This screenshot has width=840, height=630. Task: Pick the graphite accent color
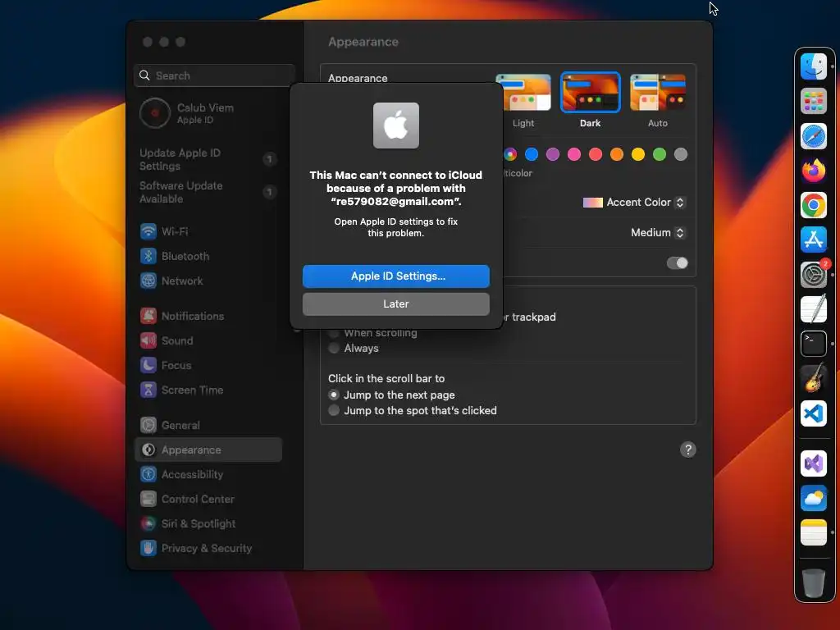click(x=680, y=154)
